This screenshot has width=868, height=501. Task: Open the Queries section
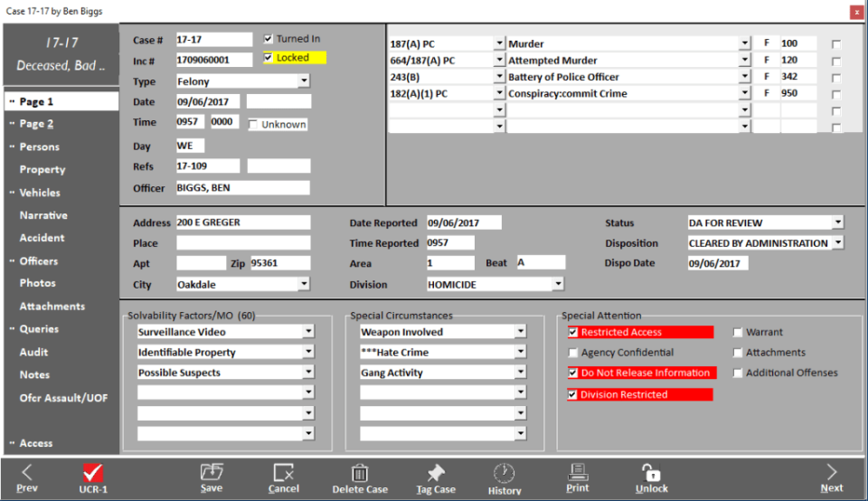pos(39,329)
